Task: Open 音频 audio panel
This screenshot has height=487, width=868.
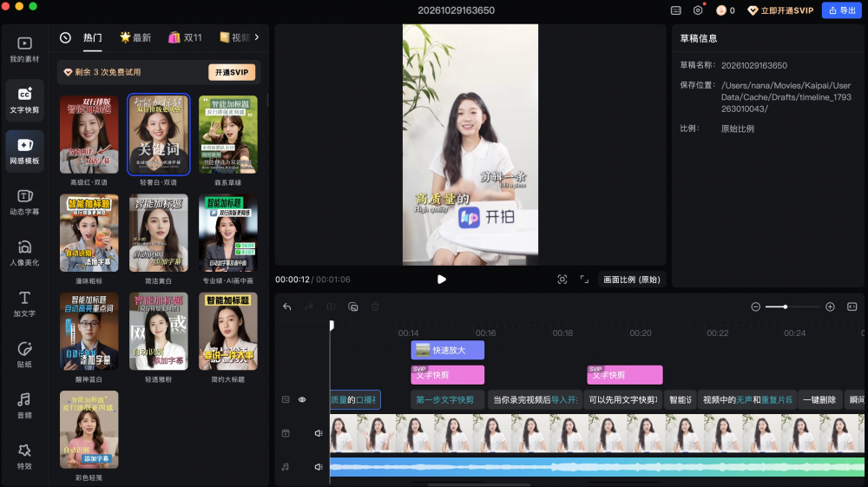Action: pos(24,405)
